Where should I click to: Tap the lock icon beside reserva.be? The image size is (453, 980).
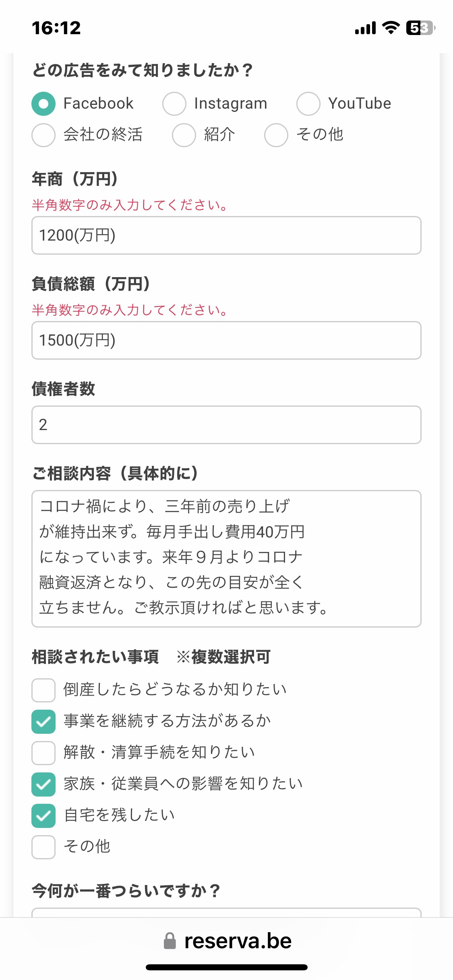(170, 941)
